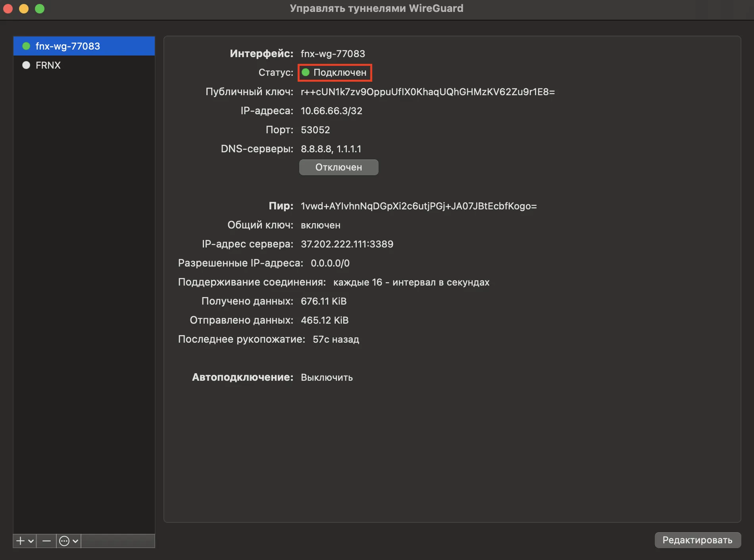
Task: Click the Редактировать edit button
Action: point(697,540)
